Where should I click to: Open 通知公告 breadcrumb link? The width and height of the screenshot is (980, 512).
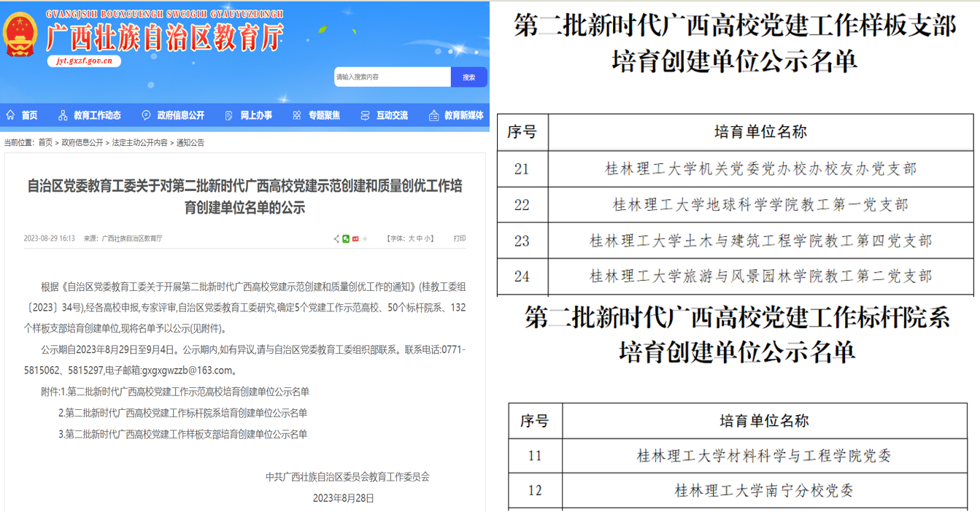click(190, 143)
